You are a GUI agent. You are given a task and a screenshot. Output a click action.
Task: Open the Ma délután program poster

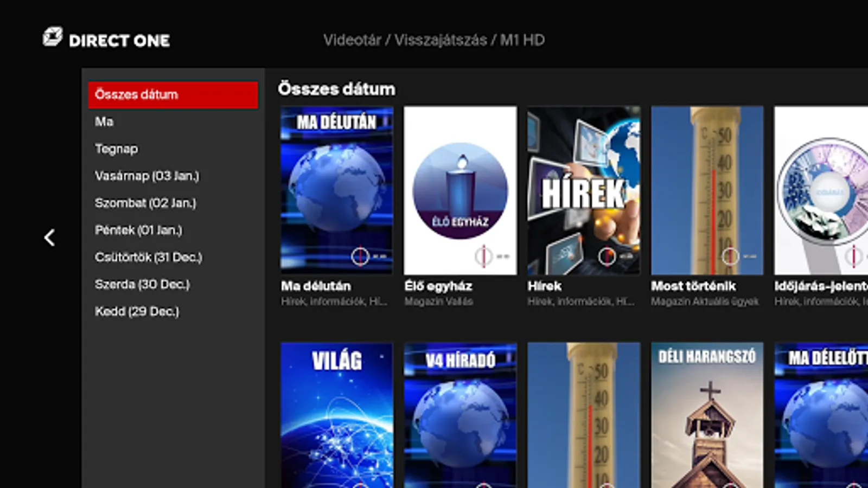337,190
